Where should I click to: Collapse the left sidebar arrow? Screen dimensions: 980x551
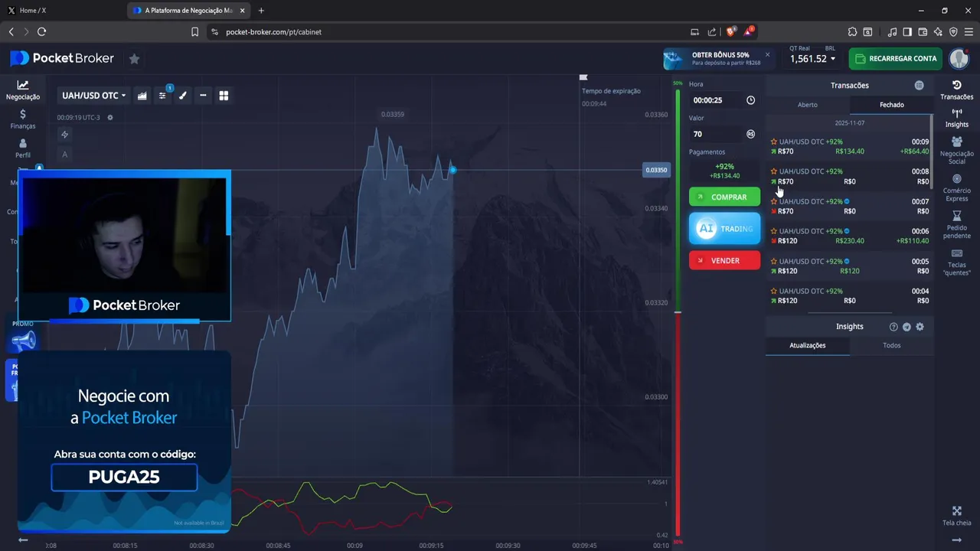(x=23, y=540)
